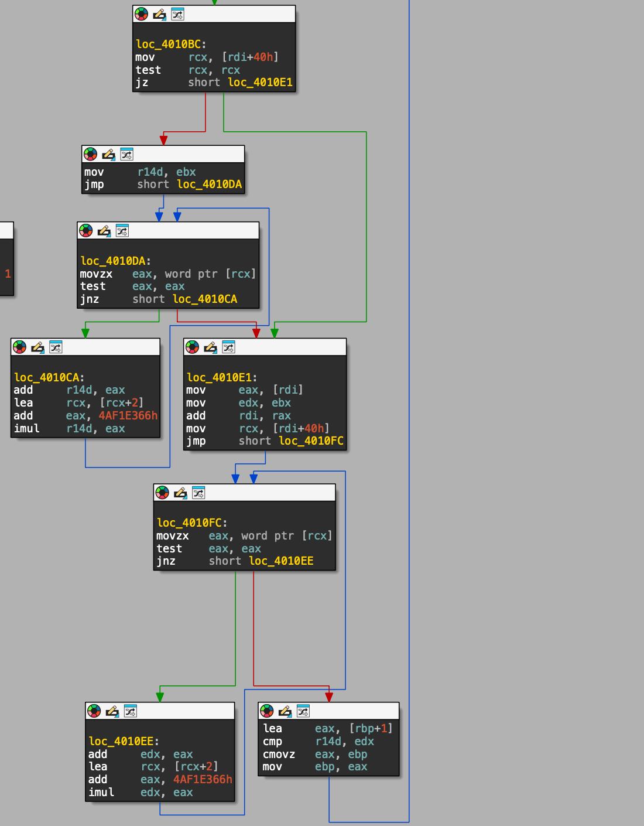Select the 'loc_4010FC:' label line

[x=192, y=523]
